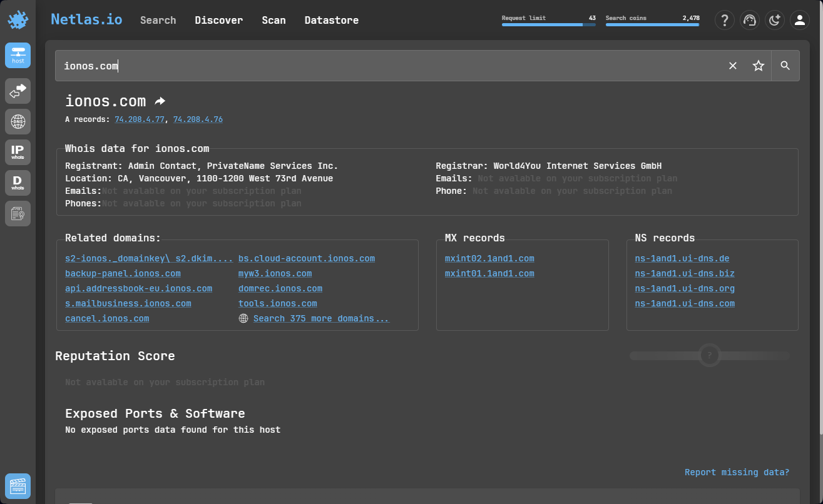Open the Scan menu

(273, 20)
